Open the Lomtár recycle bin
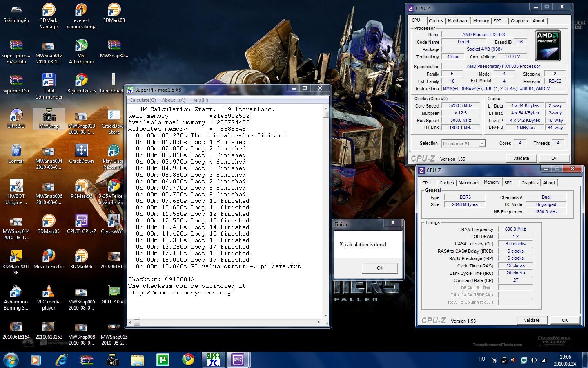 [x=16, y=153]
